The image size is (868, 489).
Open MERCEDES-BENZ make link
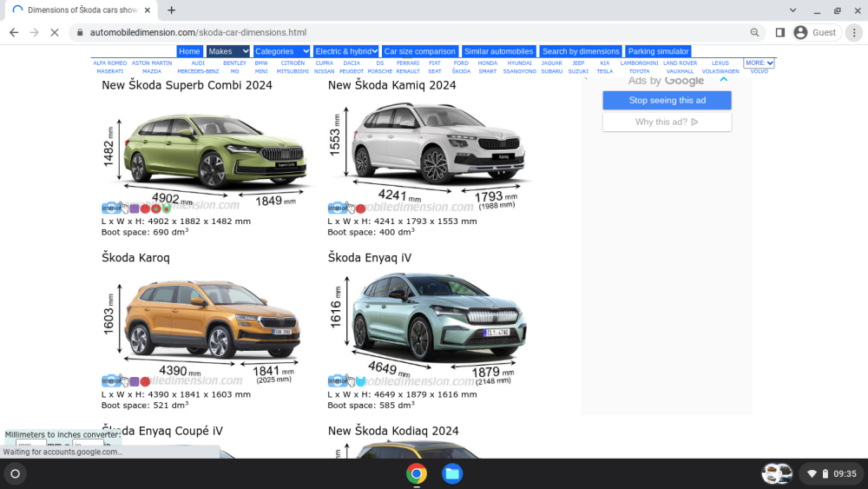click(198, 71)
